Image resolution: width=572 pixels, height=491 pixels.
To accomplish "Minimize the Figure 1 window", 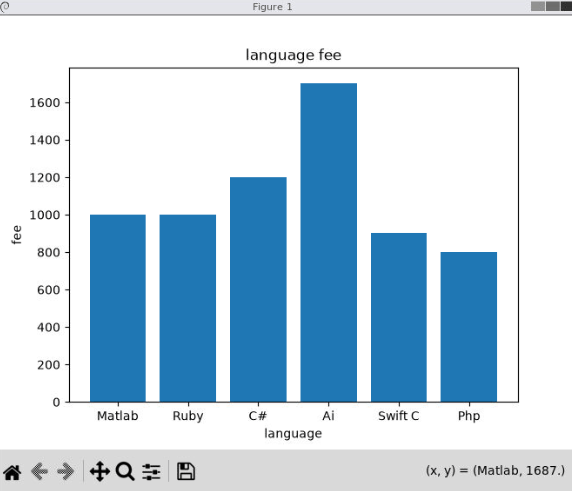I will coord(538,6).
